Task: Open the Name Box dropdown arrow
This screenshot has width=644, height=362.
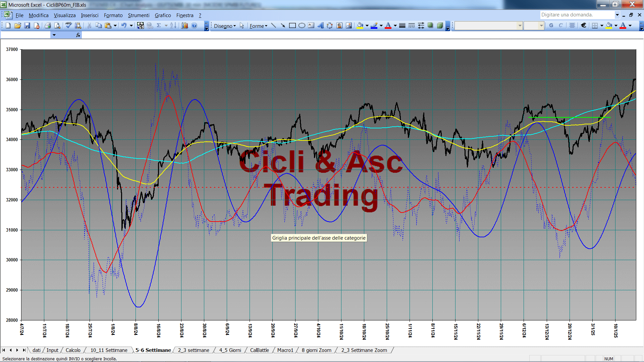Action: click(x=54, y=35)
